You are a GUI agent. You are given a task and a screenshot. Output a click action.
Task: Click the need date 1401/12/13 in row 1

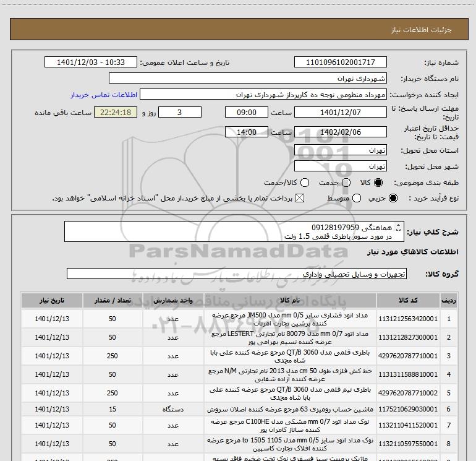point(52,319)
